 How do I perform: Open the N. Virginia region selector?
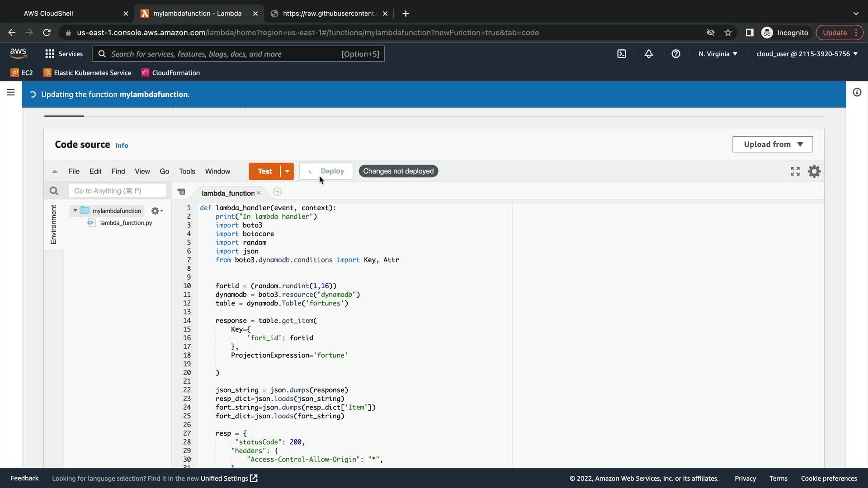[x=717, y=54]
